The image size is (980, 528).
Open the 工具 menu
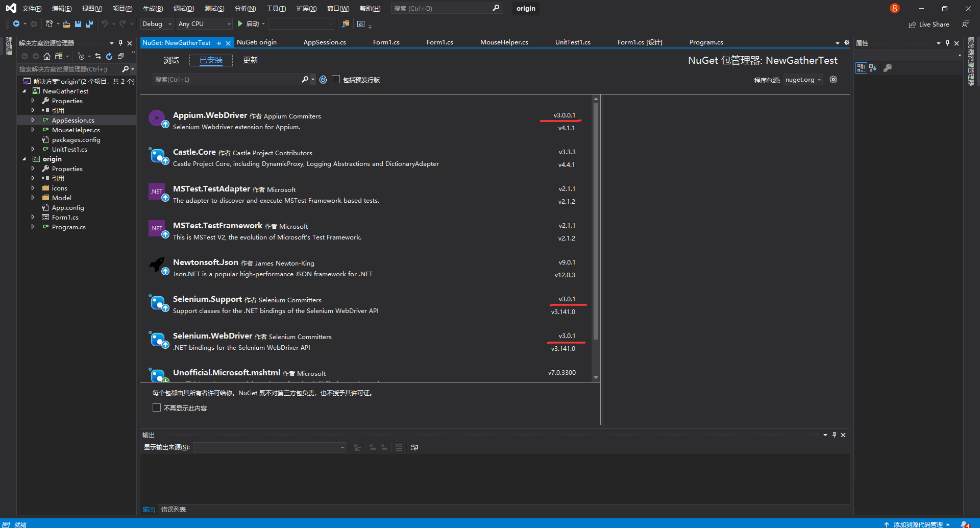point(276,8)
